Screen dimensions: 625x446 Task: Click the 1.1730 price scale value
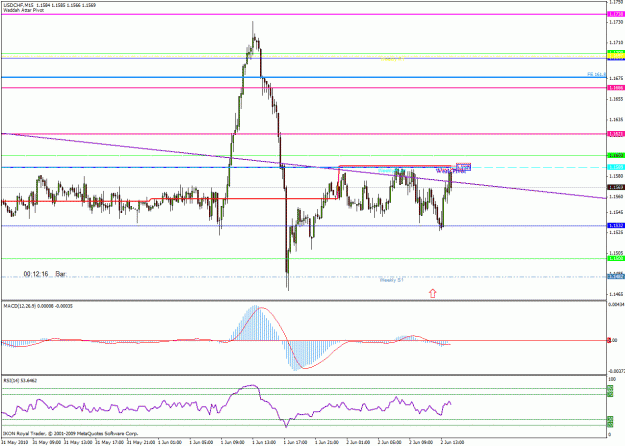tap(616, 22)
